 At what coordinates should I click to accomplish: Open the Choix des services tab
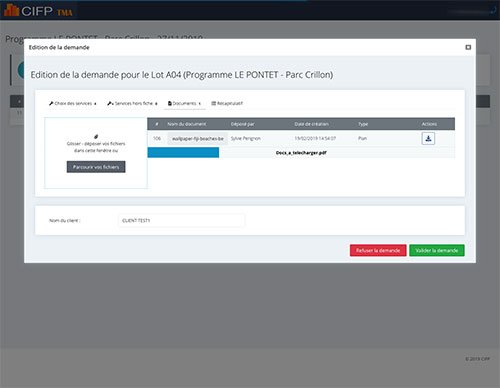(x=73, y=103)
